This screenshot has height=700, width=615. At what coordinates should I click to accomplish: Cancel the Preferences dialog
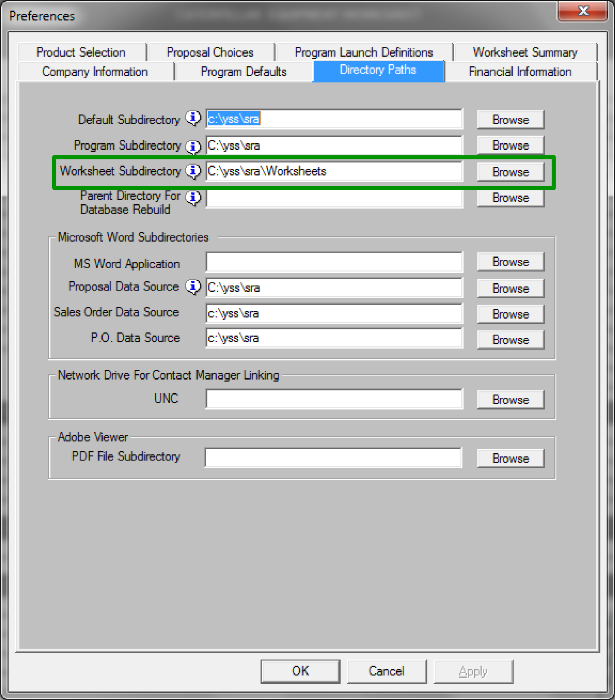[386, 671]
